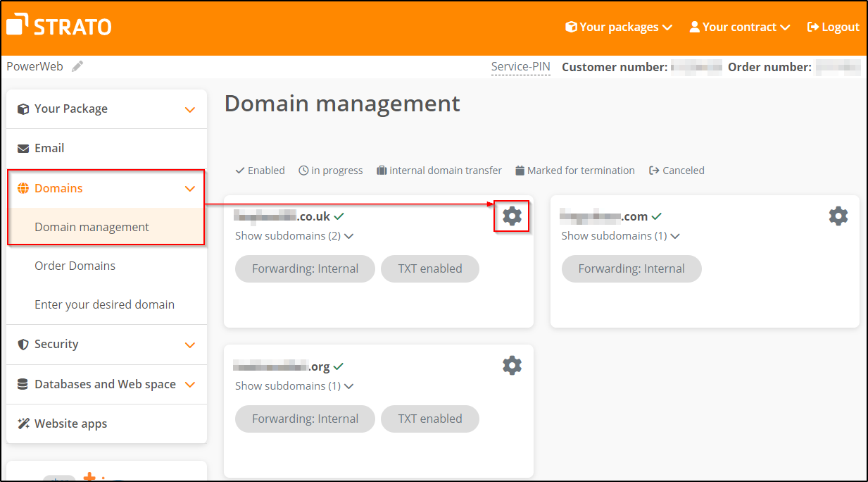Click the STRATO logo
Viewport: 868px width, 482px height.
tap(58, 25)
